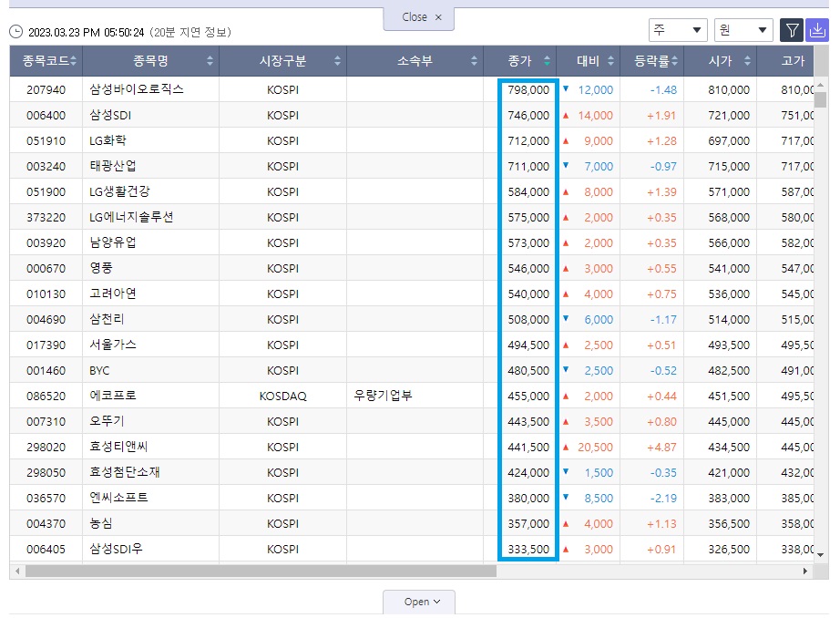Select 삼성바이오로직스 stock name
Image resolution: width=840 pixels, height=618 pixels.
(x=137, y=89)
